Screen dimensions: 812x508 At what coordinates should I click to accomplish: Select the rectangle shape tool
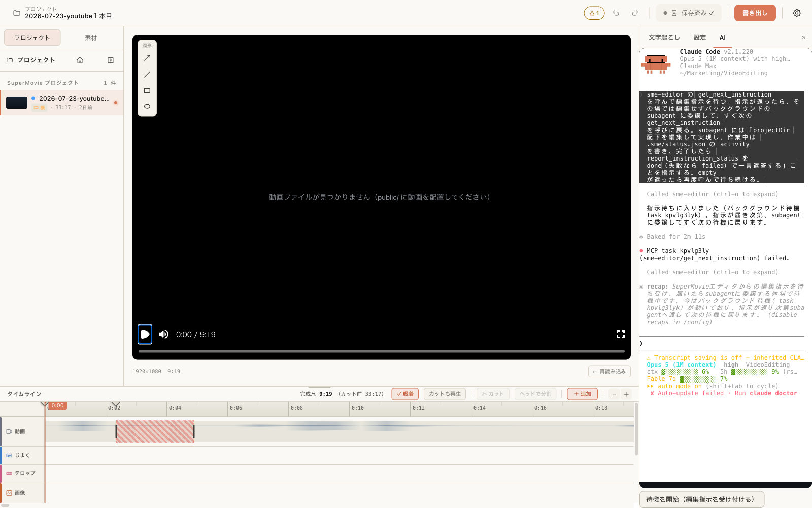[x=147, y=91]
